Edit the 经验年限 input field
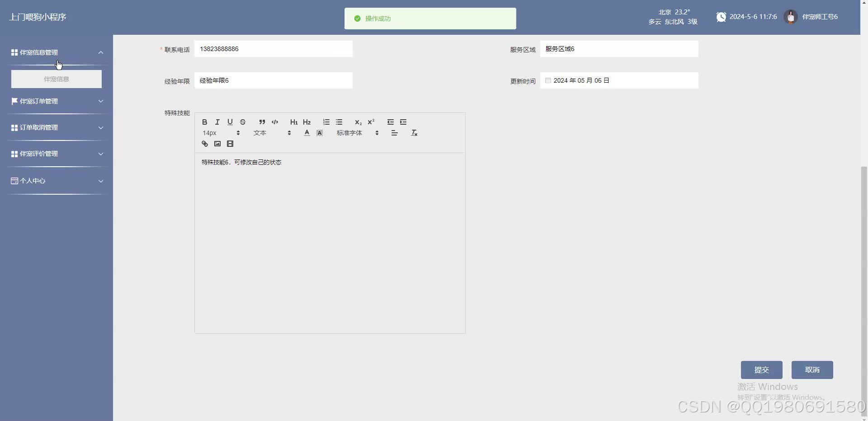Viewport: 868px width, 421px height. (274, 80)
